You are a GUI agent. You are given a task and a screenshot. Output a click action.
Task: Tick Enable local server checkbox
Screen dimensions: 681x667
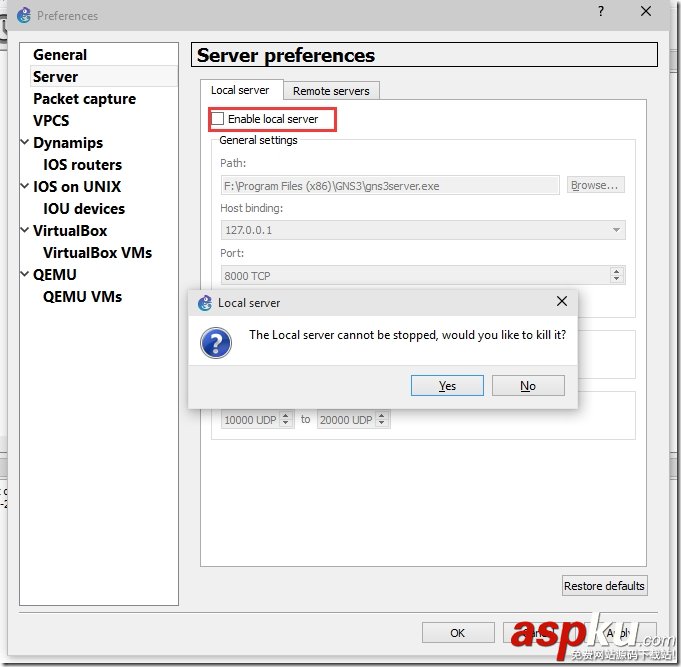pyautogui.click(x=218, y=119)
